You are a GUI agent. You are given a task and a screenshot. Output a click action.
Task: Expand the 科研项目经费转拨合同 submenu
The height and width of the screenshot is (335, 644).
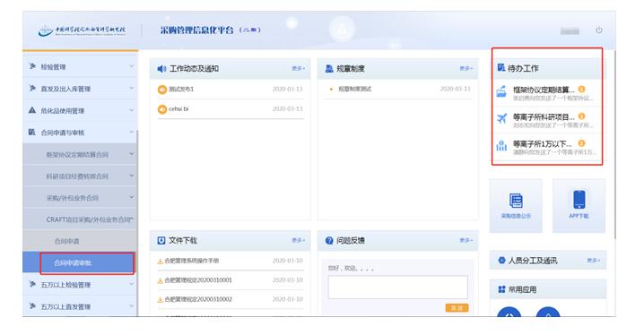[132, 176]
